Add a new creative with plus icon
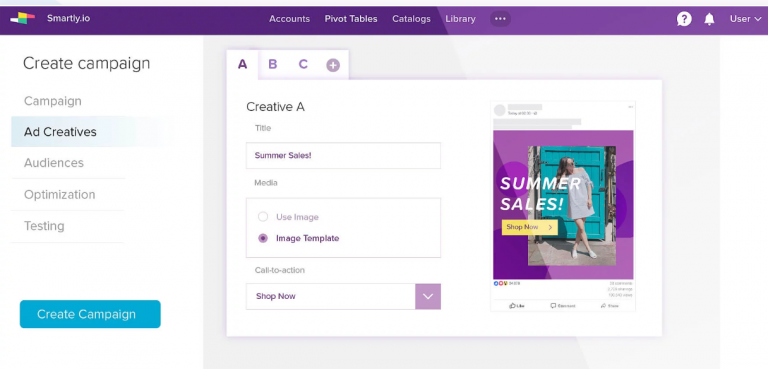This screenshot has height=369, width=768. (x=333, y=65)
